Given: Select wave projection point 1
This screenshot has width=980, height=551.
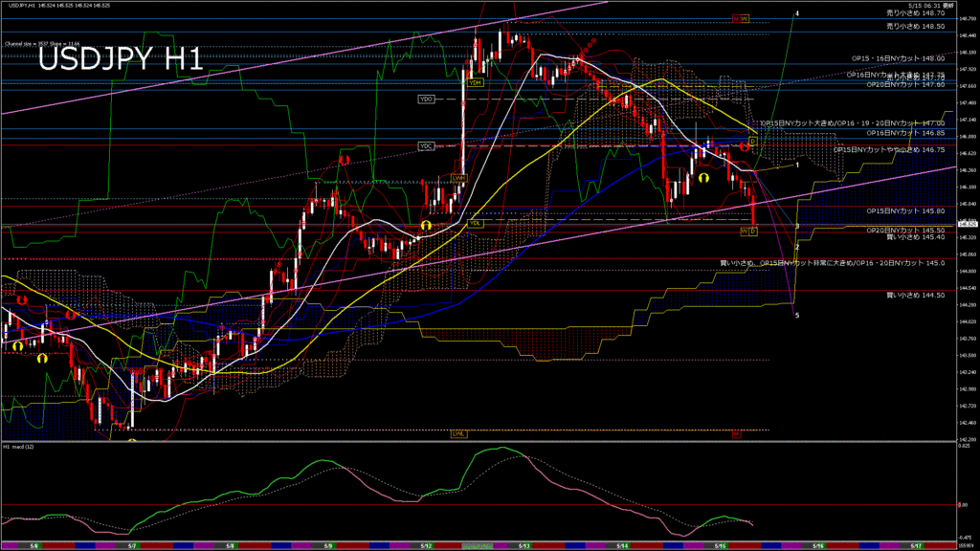Looking at the screenshot, I should point(797,165).
